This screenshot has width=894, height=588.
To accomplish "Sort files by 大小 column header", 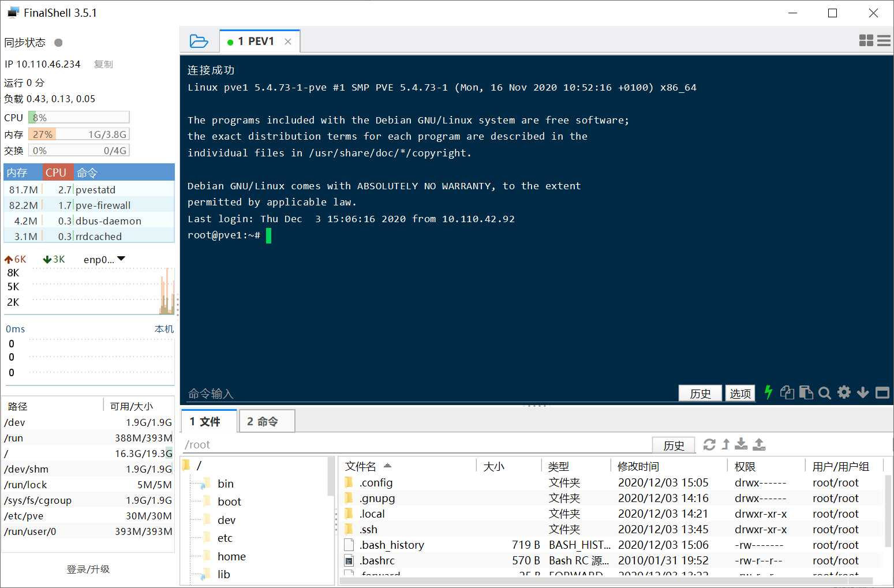I will coord(508,466).
